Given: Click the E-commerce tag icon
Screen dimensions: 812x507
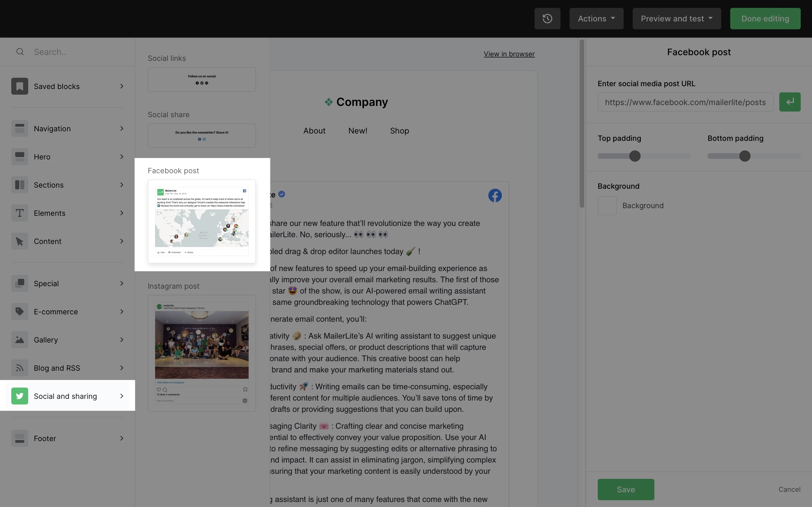Looking at the screenshot, I should tap(19, 312).
